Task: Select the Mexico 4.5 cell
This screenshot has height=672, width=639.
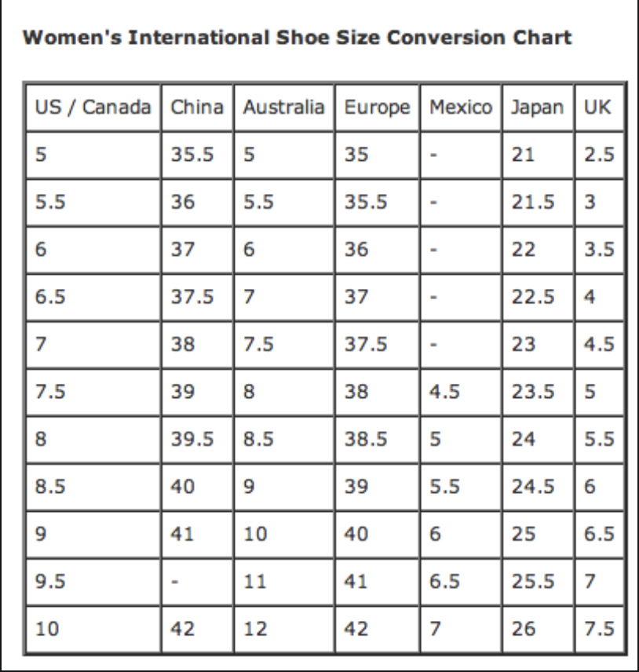Action: pyautogui.click(x=461, y=392)
